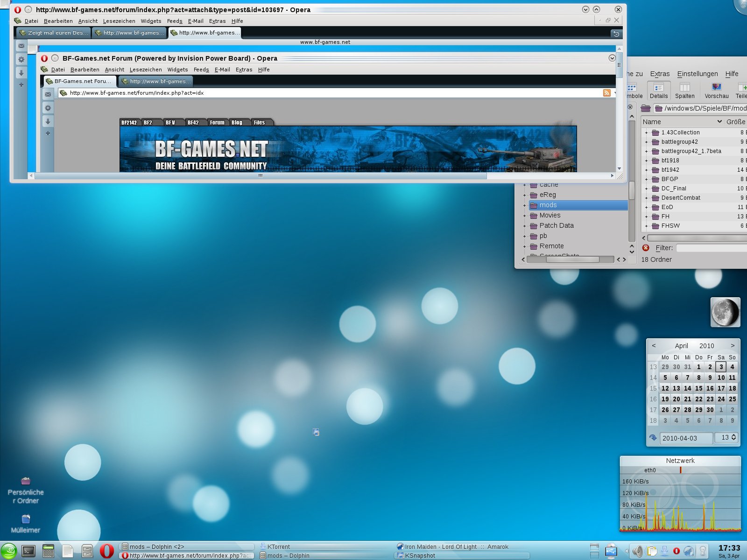Click the Opera system tray icon
The width and height of the screenshot is (747, 560).
(676, 551)
